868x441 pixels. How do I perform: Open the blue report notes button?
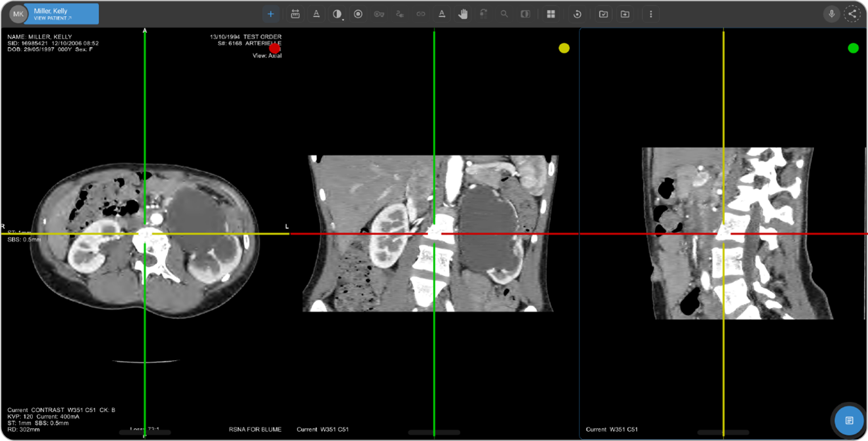click(849, 420)
